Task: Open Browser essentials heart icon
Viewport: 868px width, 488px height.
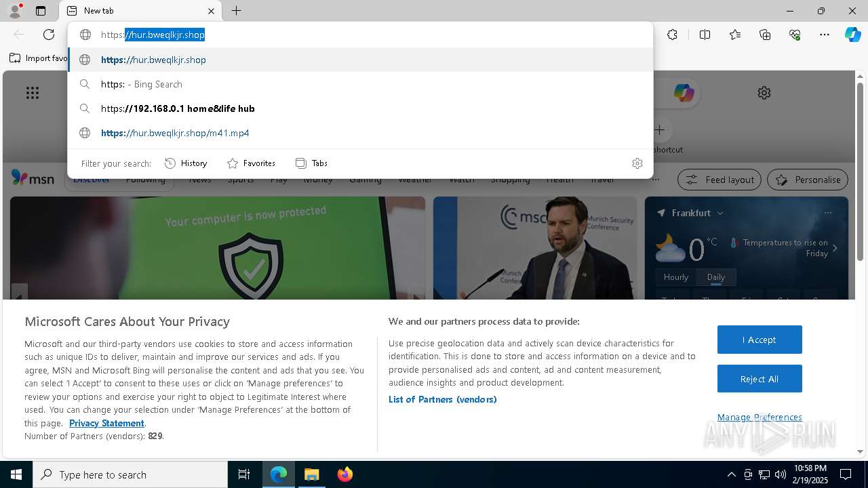Action: 795,35
